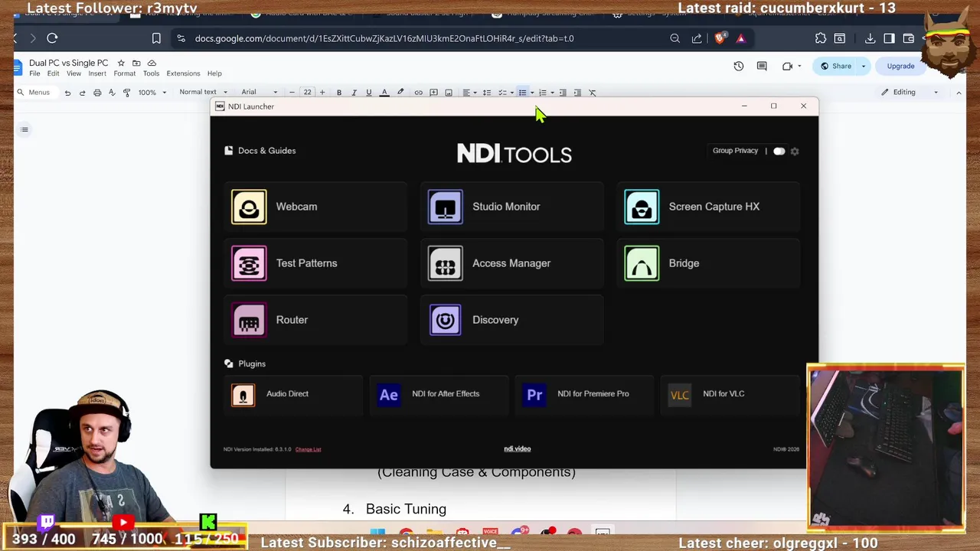Toggle the Group Privacy switch
The width and height of the screenshot is (980, 551).
point(779,151)
